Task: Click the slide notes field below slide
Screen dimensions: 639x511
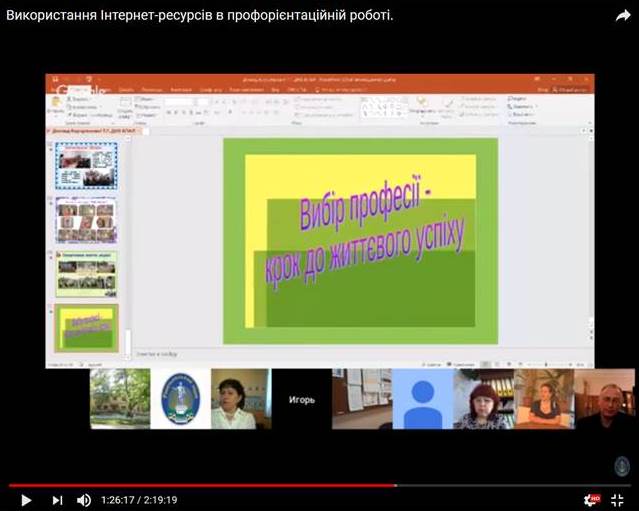Action: 300,352
